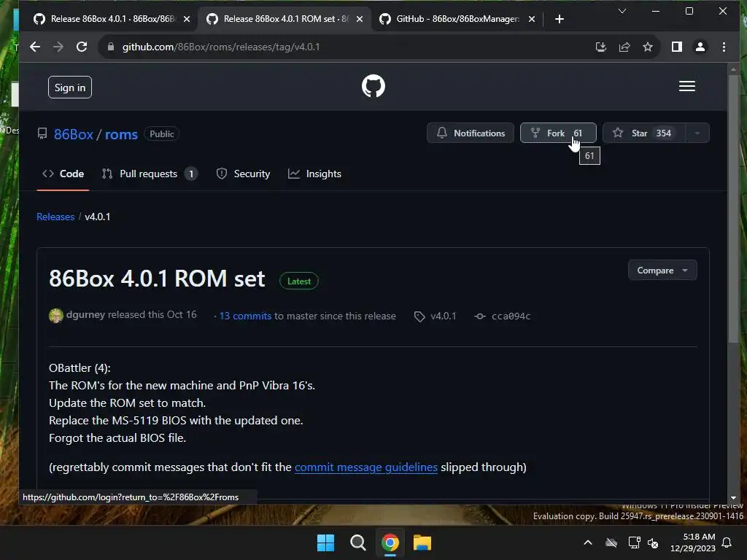
Task: Click the scrollbar down arrow
Action: click(x=733, y=498)
